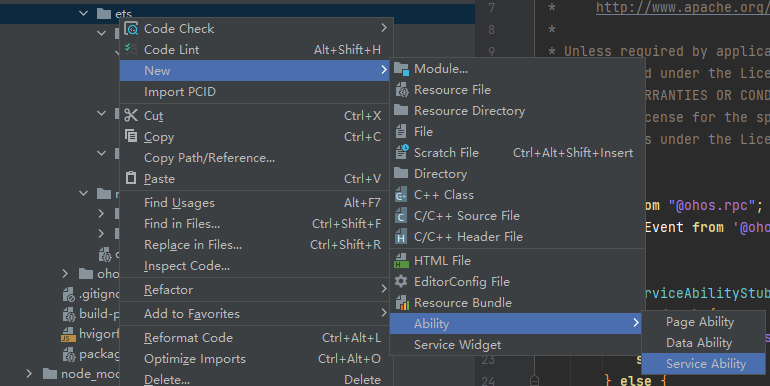The height and width of the screenshot is (386, 770).
Task: Click the Module folder icon
Action: point(401,69)
